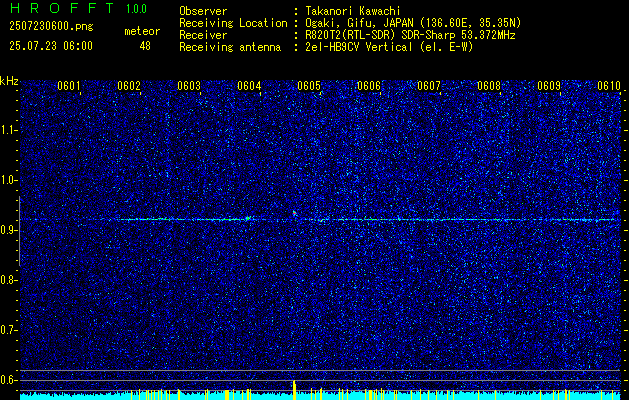The image size is (629, 400).
Task: Click the 0.8 kHz axis label
Action: [8, 280]
